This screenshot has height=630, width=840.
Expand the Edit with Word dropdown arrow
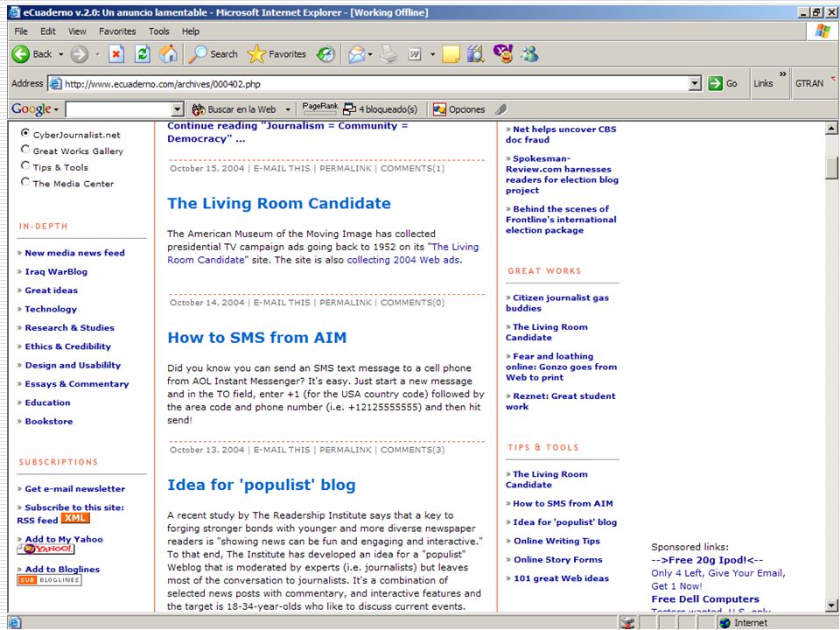431,54
